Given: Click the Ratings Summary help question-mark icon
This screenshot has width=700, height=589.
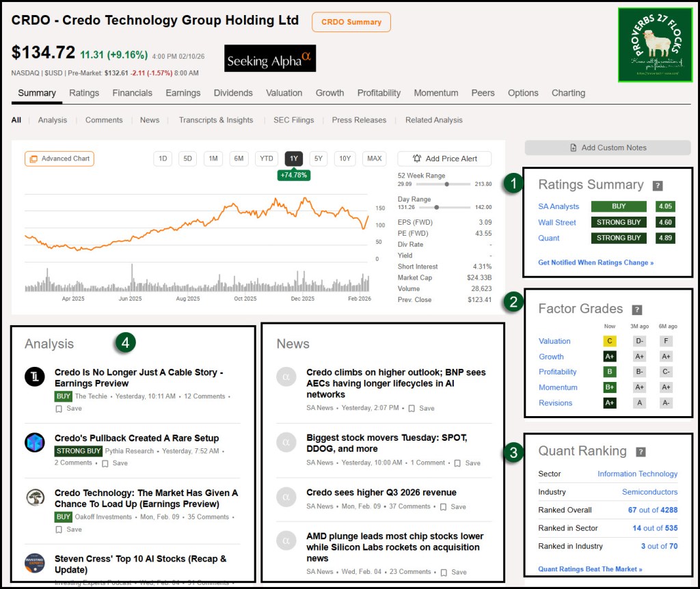Looking at the screenshot, I should (658, 185).
